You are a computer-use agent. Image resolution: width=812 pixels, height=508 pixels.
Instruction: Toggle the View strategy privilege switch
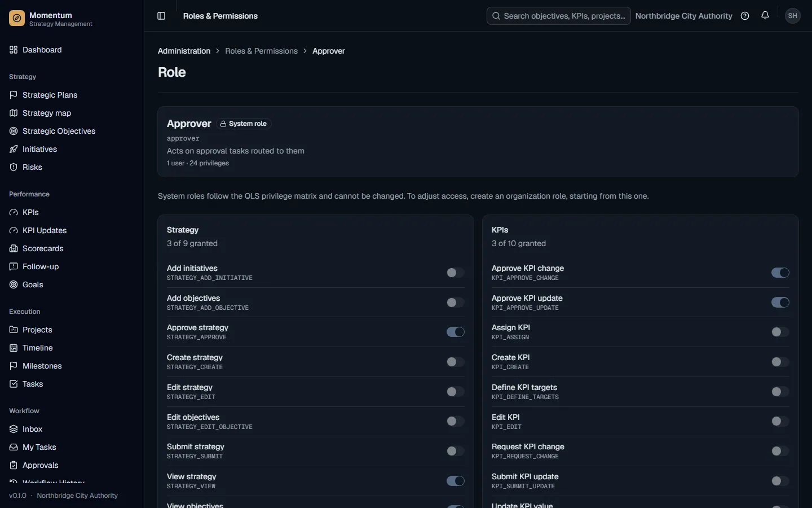456,481
